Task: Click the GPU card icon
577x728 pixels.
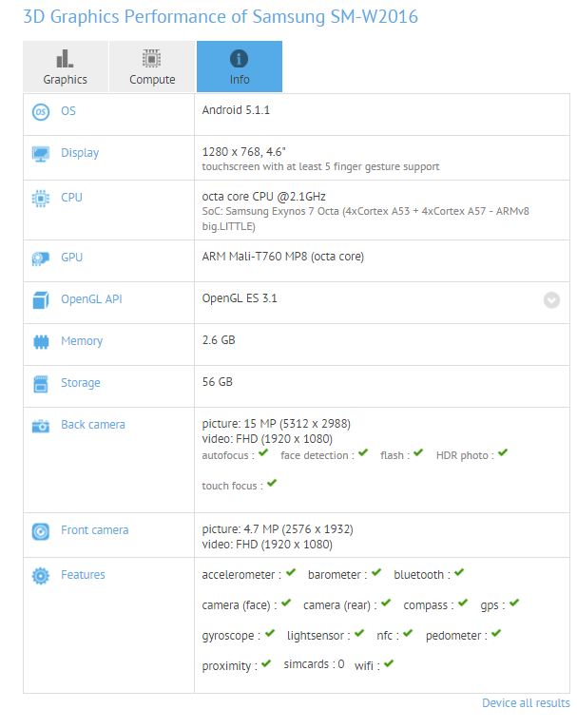Action: pyautogui.click(x=40, y=258)
